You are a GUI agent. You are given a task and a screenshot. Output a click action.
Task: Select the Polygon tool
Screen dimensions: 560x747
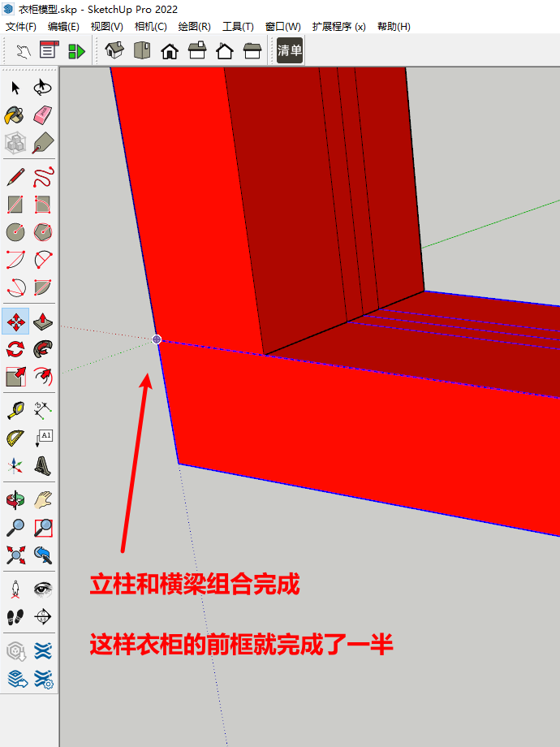(x=43, y=232)
